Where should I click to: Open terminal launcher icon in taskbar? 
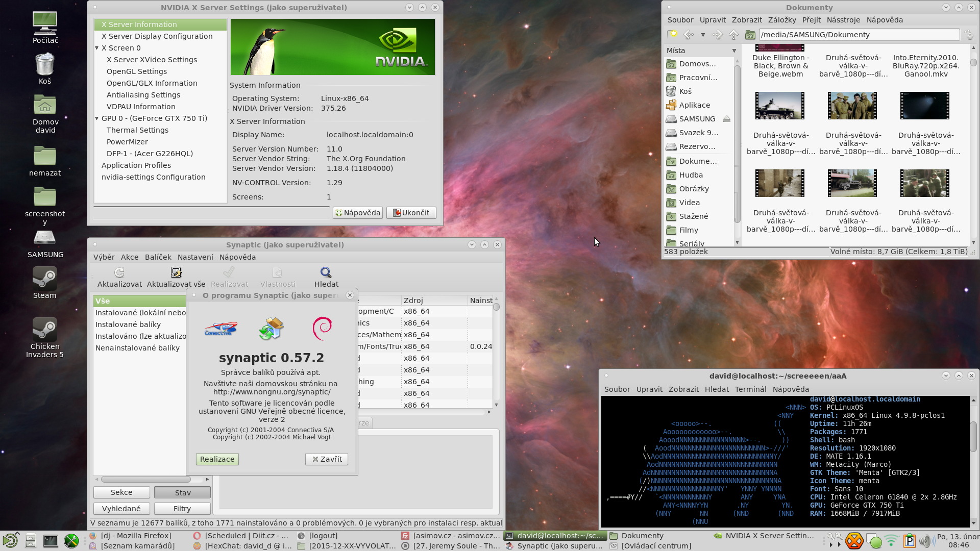click(51, 540)
